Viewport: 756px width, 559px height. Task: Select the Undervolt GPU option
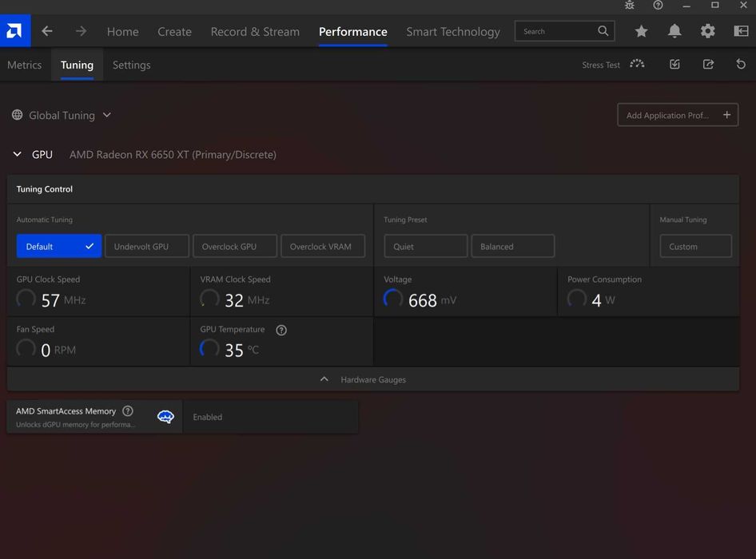pyautogui.click(x=146, y=246)
